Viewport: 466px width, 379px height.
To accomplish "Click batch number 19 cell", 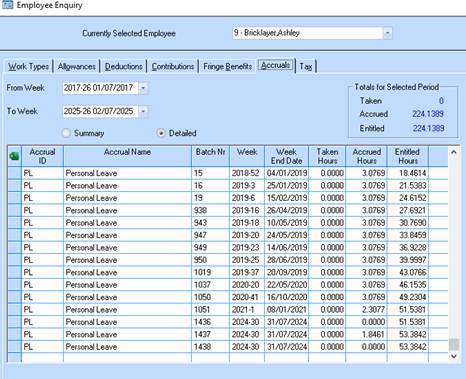I will point(210,198).
